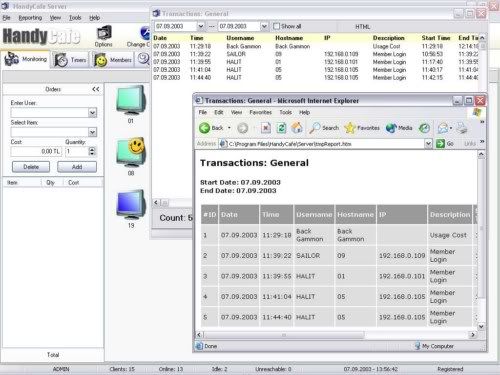500x375 pixels.
Task: Click the Registered status bar entry
Action: 450,369
